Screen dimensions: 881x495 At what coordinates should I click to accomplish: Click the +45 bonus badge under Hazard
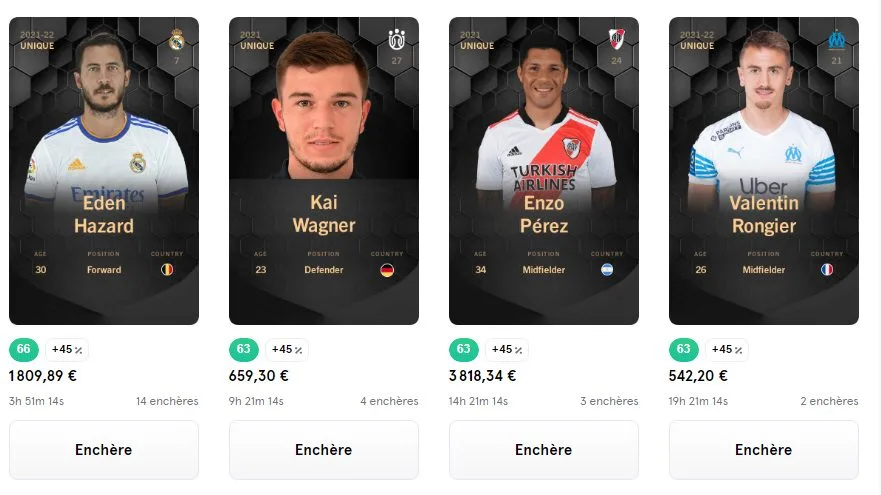click(x=67, y=349)
